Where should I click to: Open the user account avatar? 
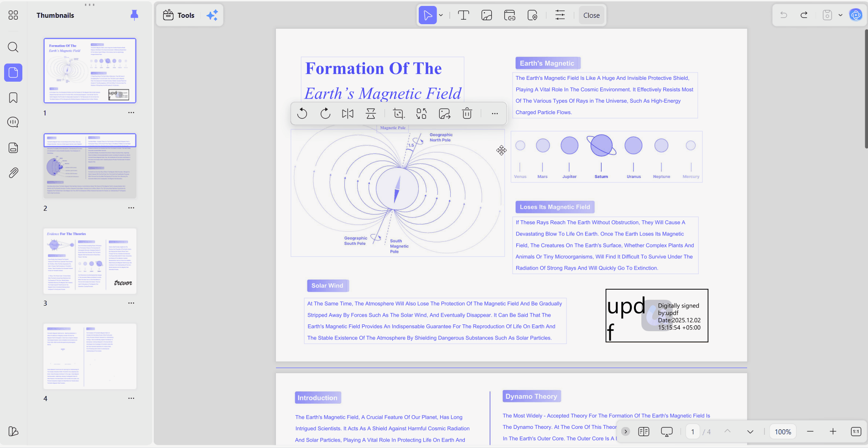point(856,15)
